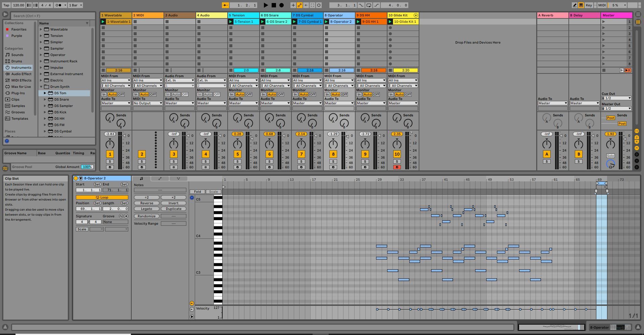Image resolution: width=644 pixels, height=335 pixels.
Task: Launch the 10-Glide Kit 1 clip
Action: (390, 21)
